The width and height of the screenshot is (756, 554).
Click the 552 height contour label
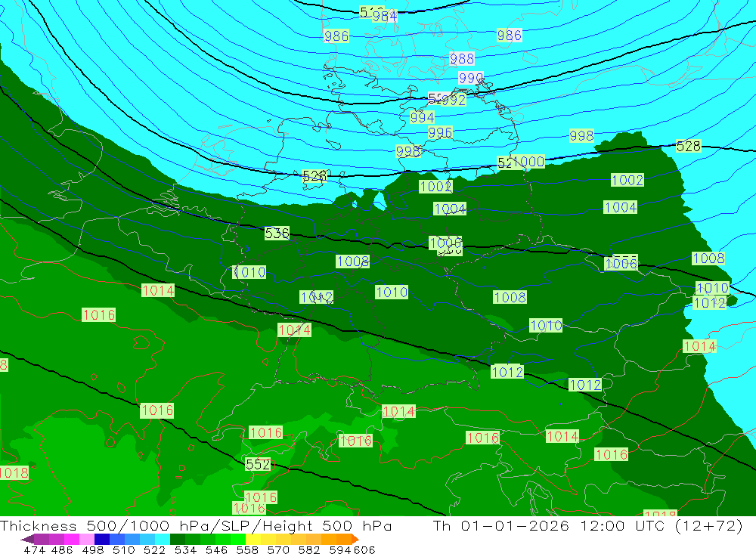click(x=258, y=464)
